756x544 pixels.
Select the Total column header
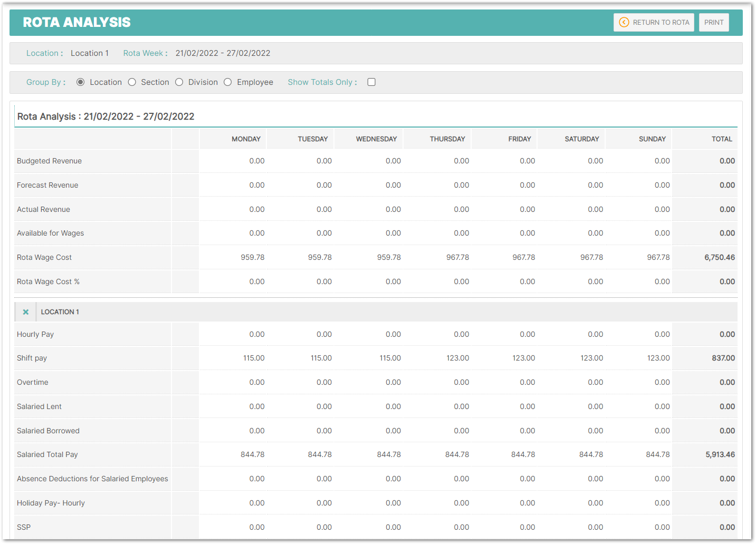coord(722,139)
